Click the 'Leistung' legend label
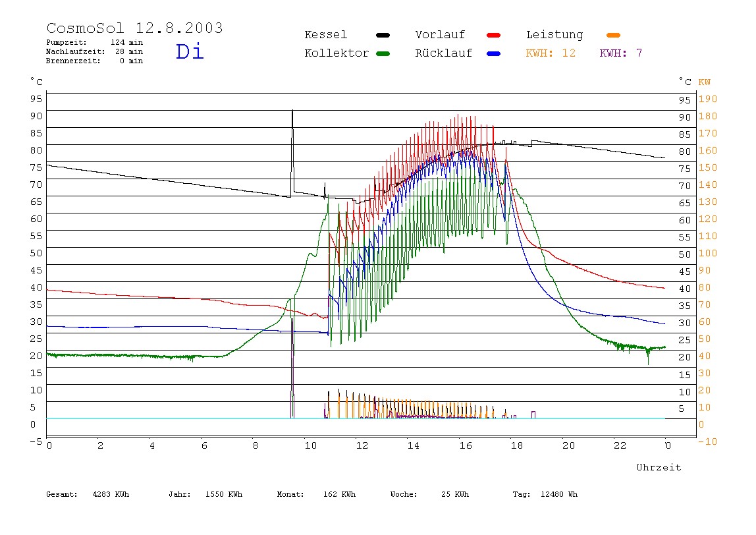The height and width of the screenshot is (535, 756). [554, 35]
